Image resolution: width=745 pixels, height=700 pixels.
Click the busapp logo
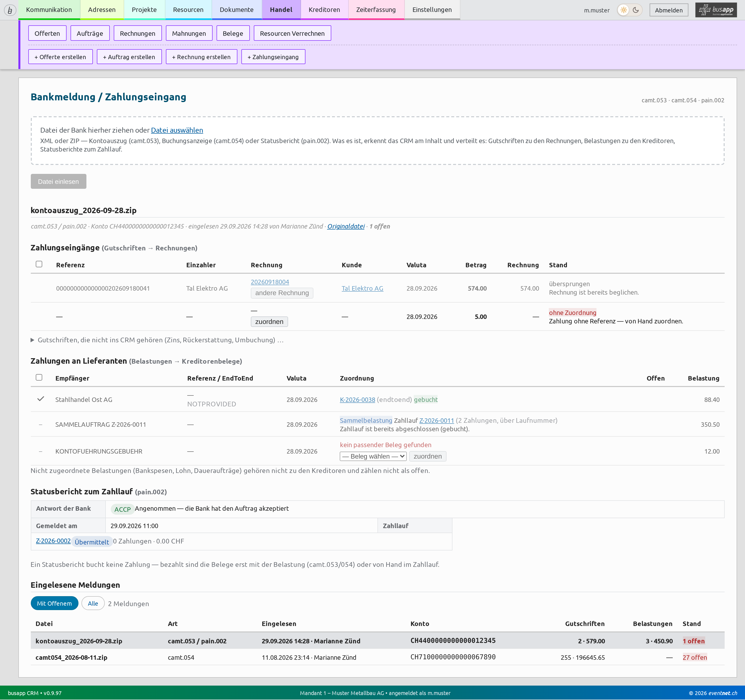tap(716, 10)
